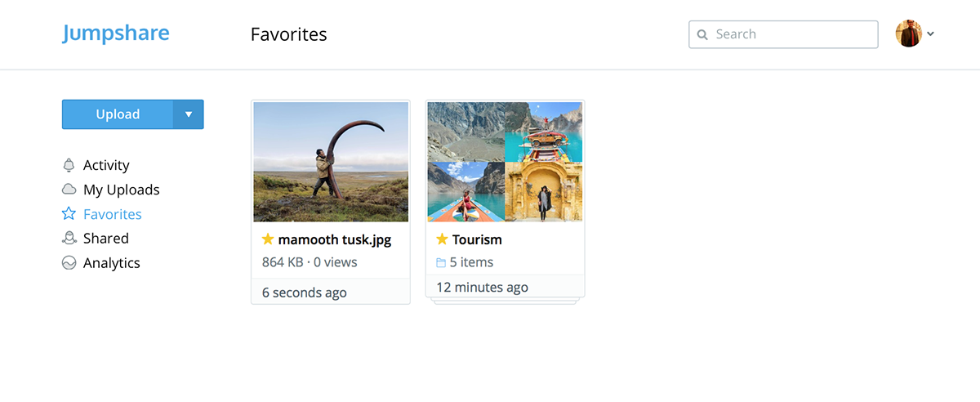Select Shared in the sidebar
The image size is (980, 402).
(106, 239)
